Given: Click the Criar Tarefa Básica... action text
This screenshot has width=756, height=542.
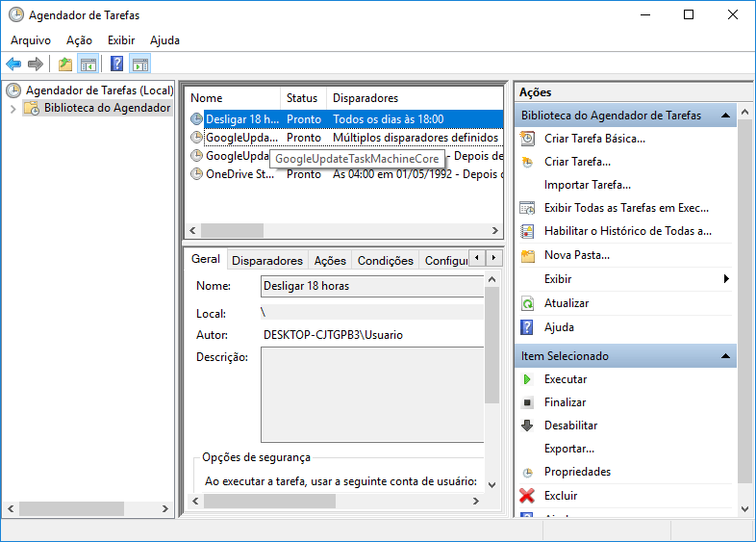Looking at the screenshot, I should [594, 139].
